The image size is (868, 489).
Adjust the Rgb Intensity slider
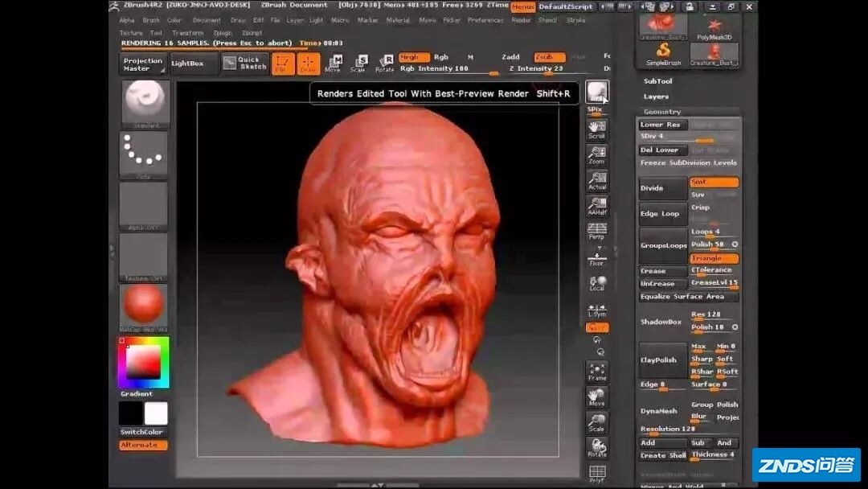[449, 69]
